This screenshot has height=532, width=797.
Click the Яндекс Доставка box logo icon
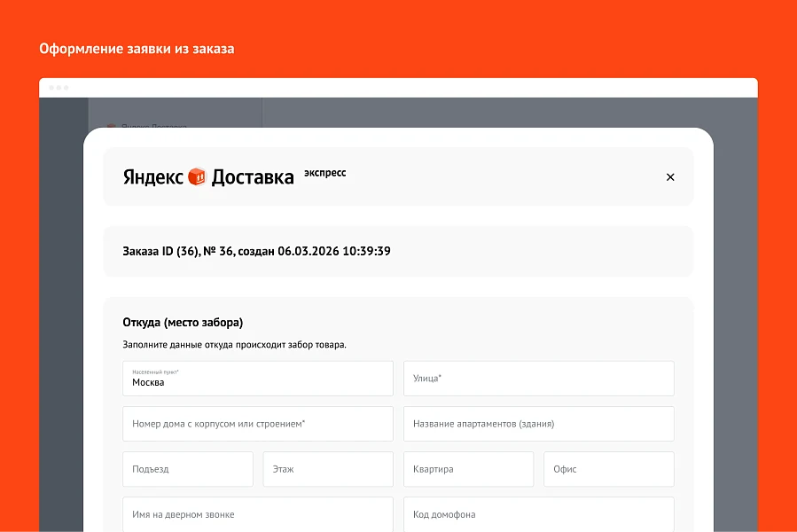pos(197,176)
